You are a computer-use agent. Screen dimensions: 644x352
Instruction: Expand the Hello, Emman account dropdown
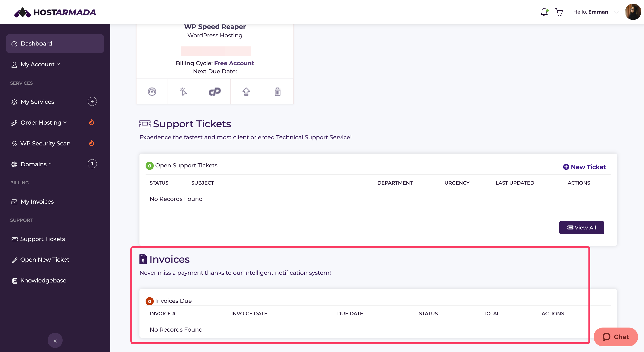pyautogui.click(x=596, y=12)
